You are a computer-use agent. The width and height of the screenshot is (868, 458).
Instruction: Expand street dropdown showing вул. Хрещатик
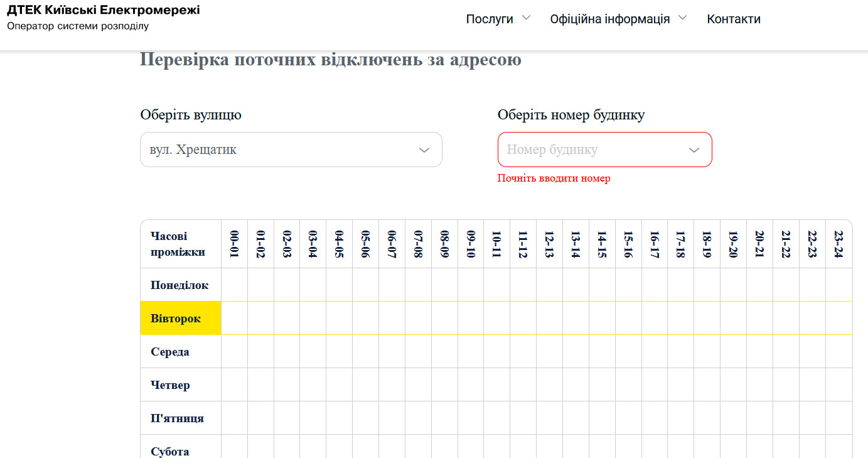pyautogui.click(x=282, y=150)
